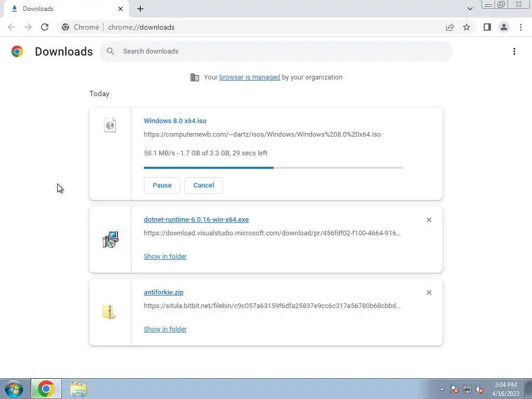Click the zip folder file icon

109,312
